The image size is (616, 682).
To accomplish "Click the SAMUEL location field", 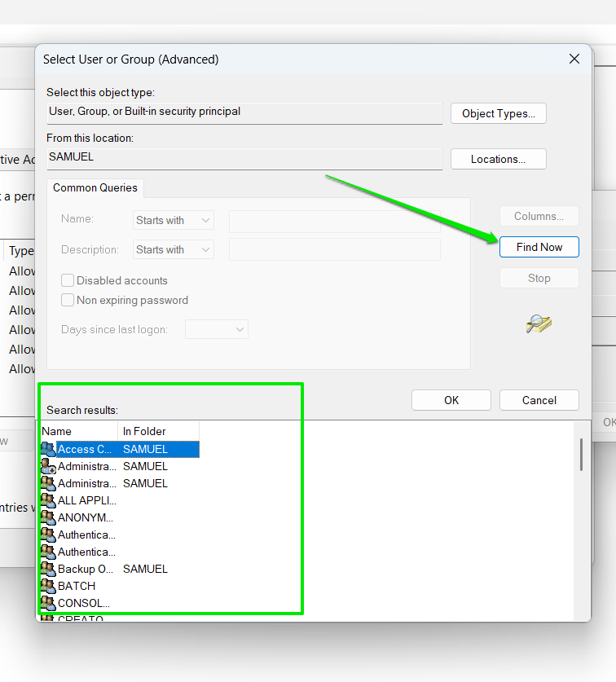I will [x=245, y=159].
